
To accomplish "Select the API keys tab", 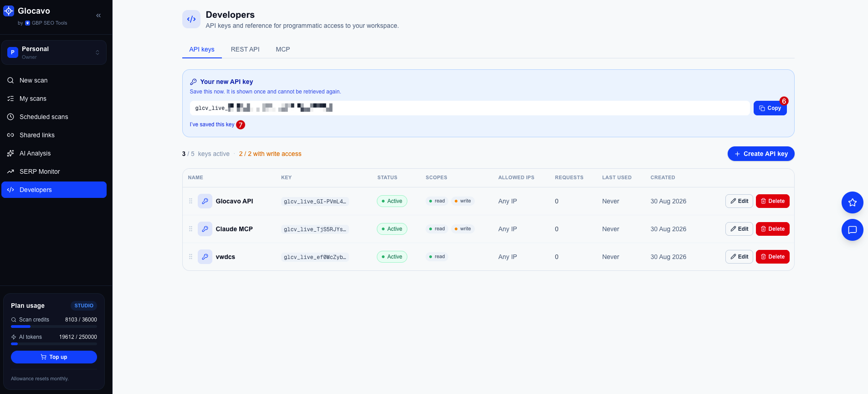I will (x=202, y=49).
